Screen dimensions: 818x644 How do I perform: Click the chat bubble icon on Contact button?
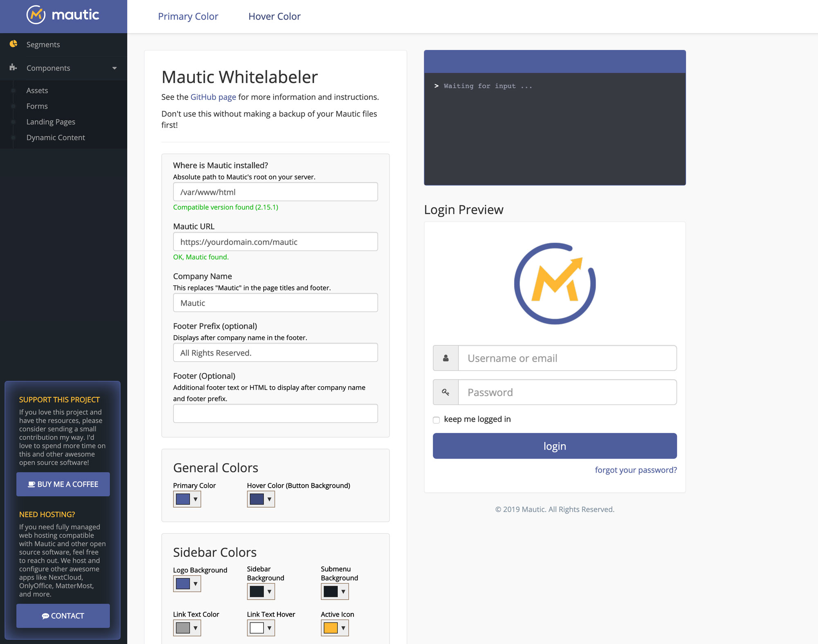click(x=45, y=616)
